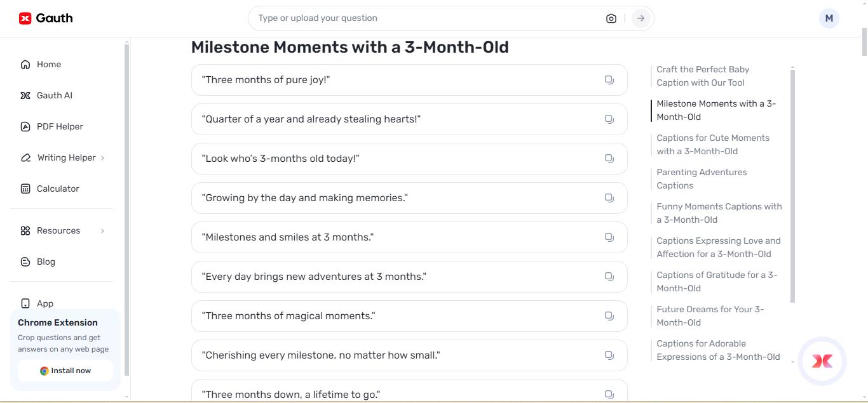Click the App icon in the sidebar
The height and width of the screenshot is (403, 868).
(25, 303)
